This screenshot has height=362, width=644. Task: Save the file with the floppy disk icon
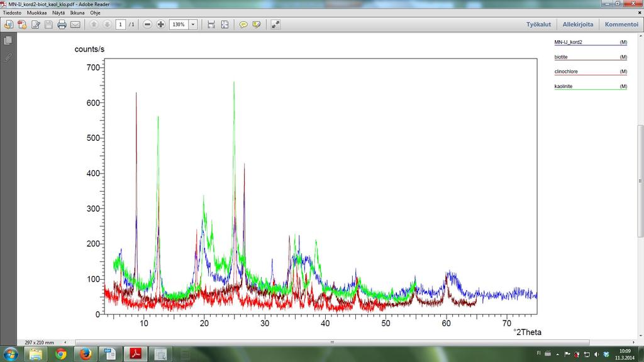click(x=49, y=25)
